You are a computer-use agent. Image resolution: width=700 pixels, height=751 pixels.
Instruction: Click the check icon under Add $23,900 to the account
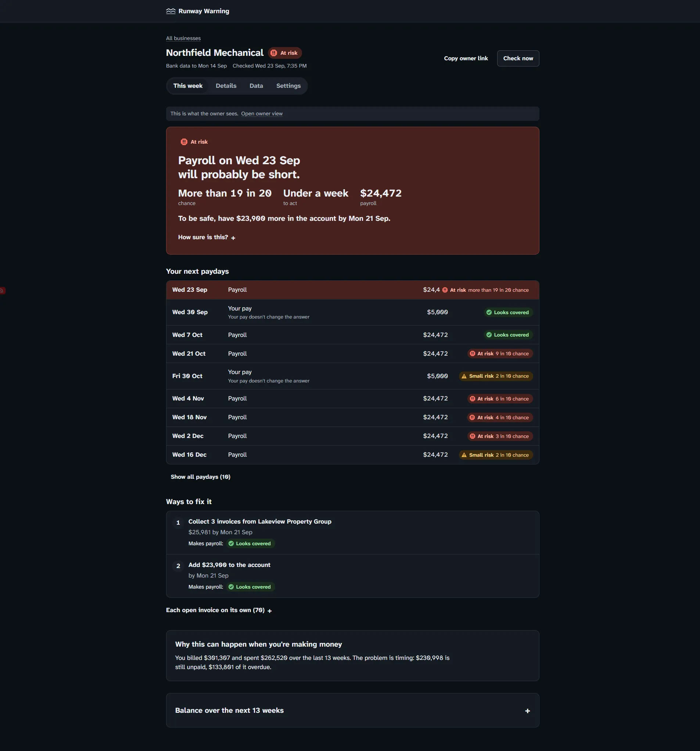pyautogui.click(x=231, y=587)
